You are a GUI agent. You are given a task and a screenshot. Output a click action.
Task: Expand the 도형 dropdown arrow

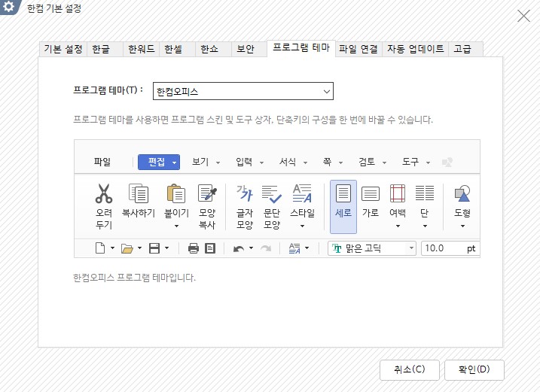[462, 226]
